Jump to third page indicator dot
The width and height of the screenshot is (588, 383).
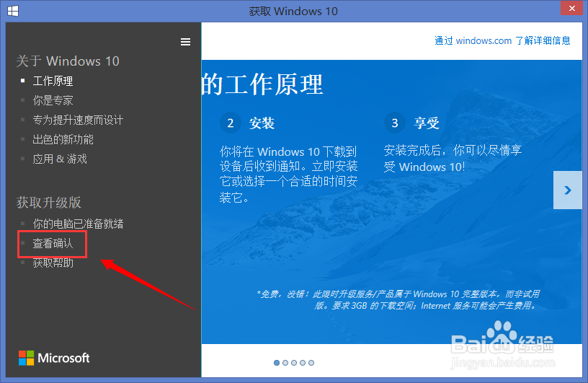tap(294, 363)
